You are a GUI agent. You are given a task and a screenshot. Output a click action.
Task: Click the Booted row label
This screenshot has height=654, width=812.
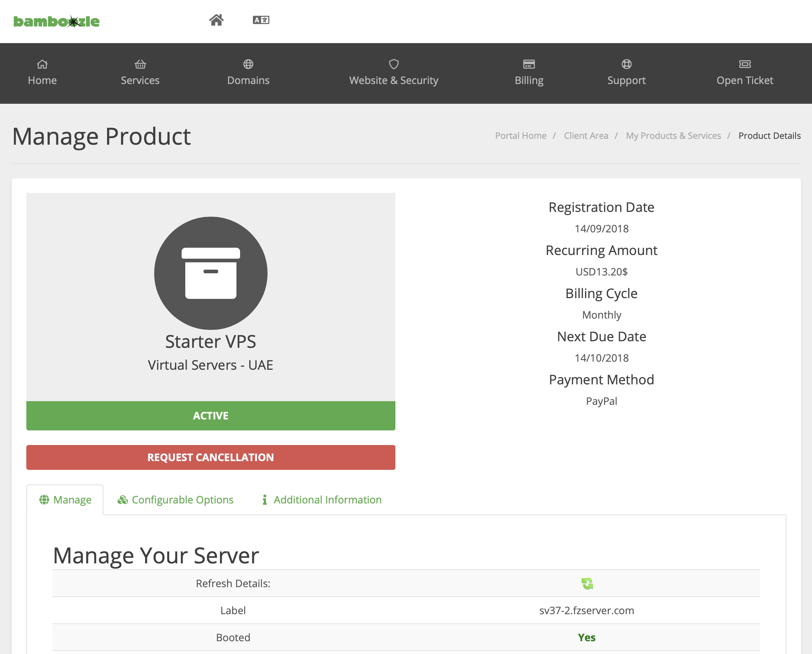coord(233,638)
